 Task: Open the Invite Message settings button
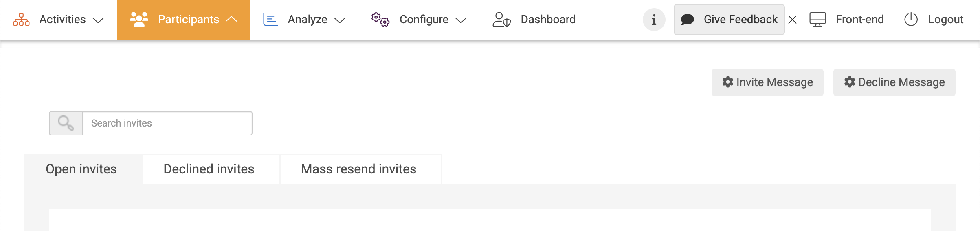pyautogui.click(x=767, y=82)
